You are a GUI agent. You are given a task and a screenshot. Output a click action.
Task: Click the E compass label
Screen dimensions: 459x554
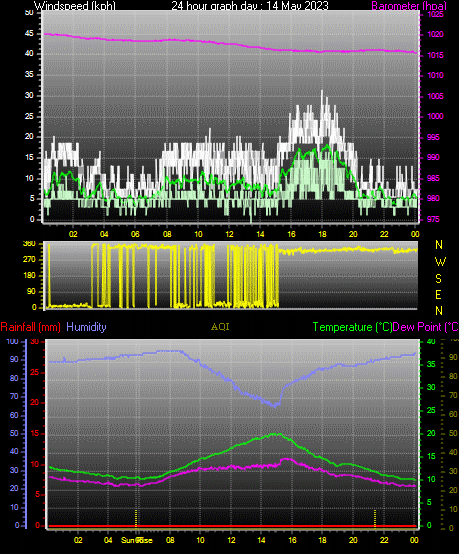[x=439, y=294]
